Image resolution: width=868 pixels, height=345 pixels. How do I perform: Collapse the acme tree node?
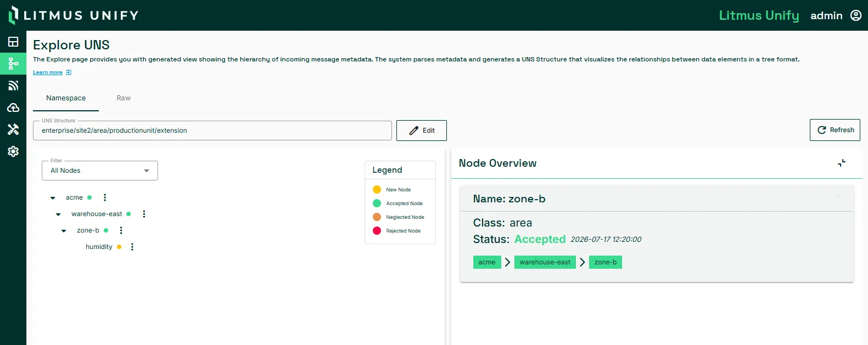point(53,198)
